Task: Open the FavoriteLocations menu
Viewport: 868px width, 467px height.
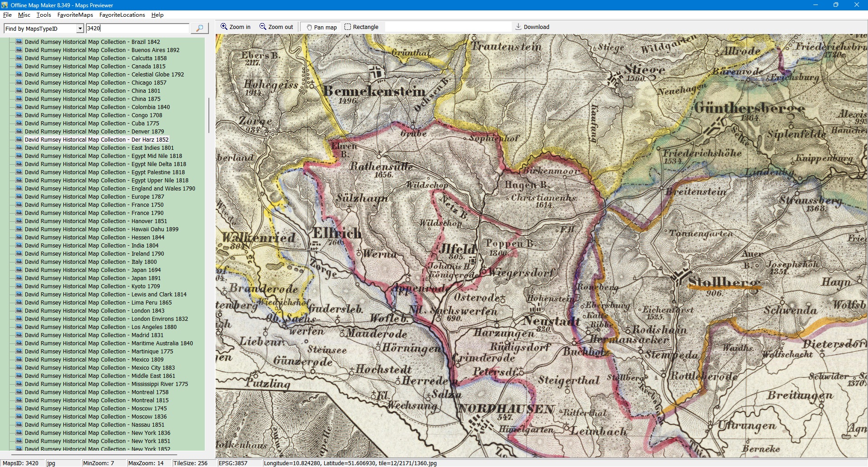Action: click(x=122, y=15)
